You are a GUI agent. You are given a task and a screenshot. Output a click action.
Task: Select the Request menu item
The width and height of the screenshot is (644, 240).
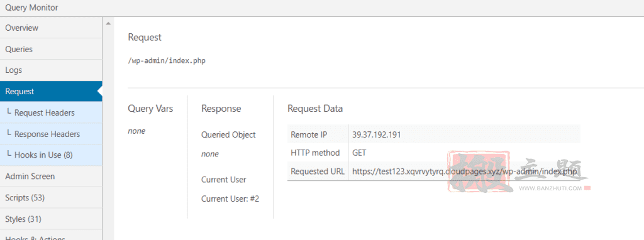click(x=51, y=92)
